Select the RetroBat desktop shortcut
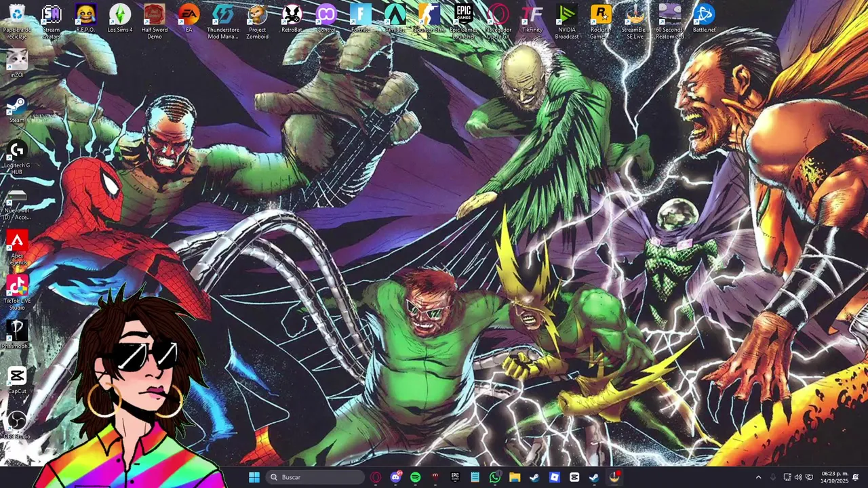Viewport: 868px width, 488px height. click(292, 19)
